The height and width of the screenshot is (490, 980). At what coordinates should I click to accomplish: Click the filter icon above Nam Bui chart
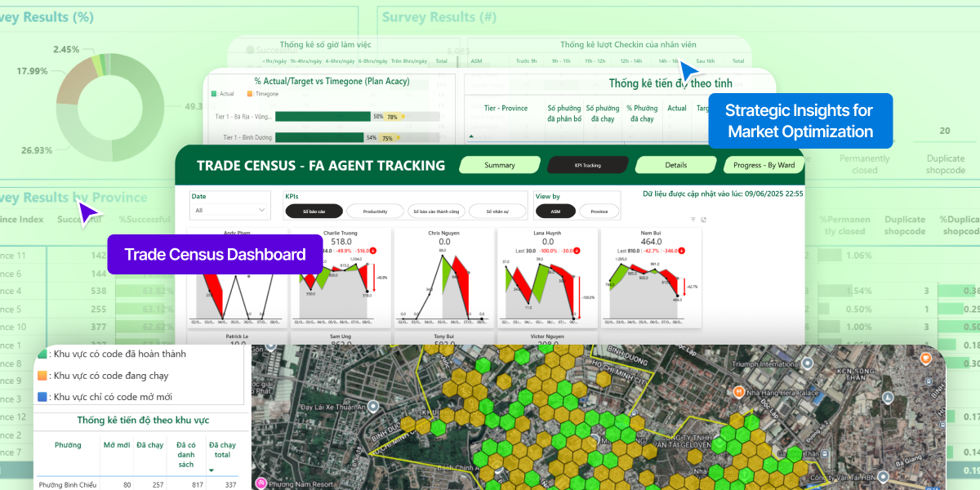(693, 220)
